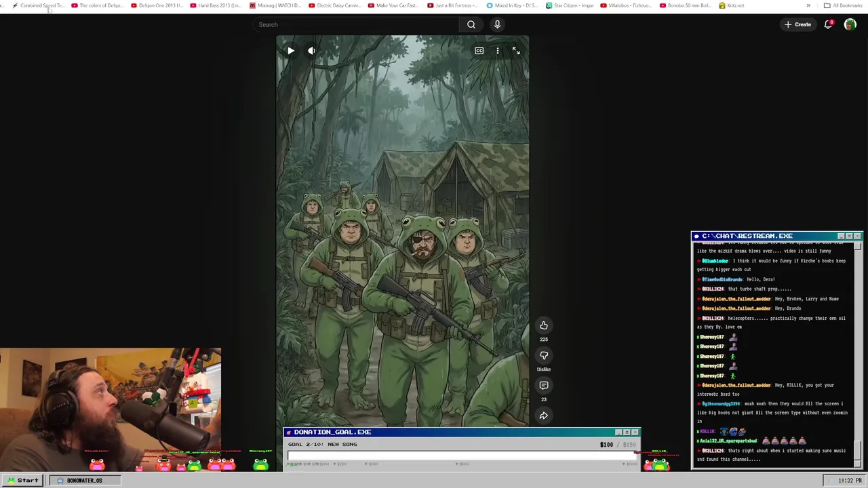Click the @gibsonandgg3390 username in chat

[722, 404]
